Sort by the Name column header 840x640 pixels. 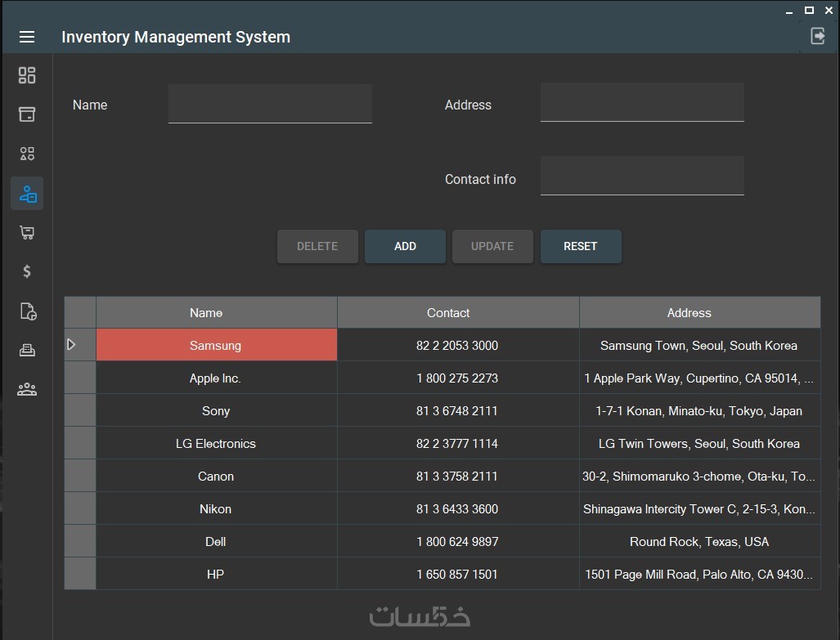coord(217,312)
